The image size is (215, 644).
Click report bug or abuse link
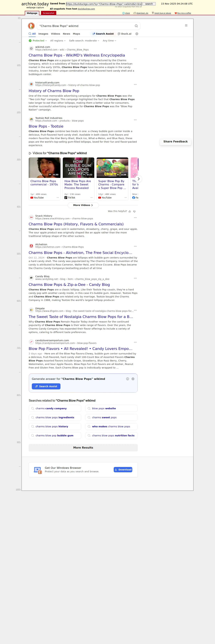click(161, 13)
